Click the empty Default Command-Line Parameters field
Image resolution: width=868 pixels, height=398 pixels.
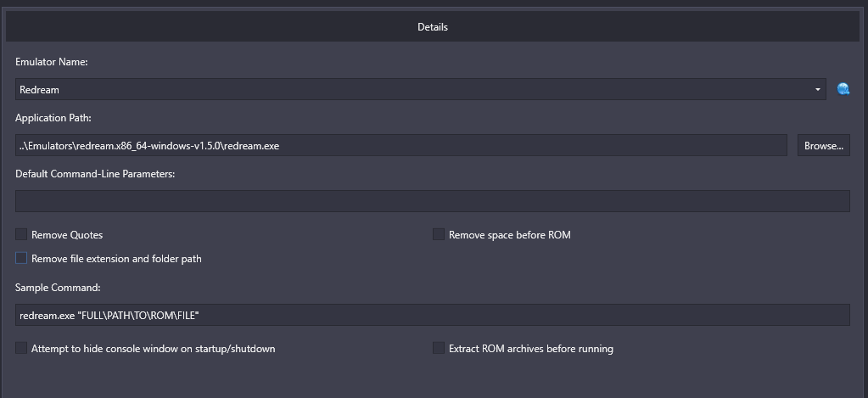[432, 201]
